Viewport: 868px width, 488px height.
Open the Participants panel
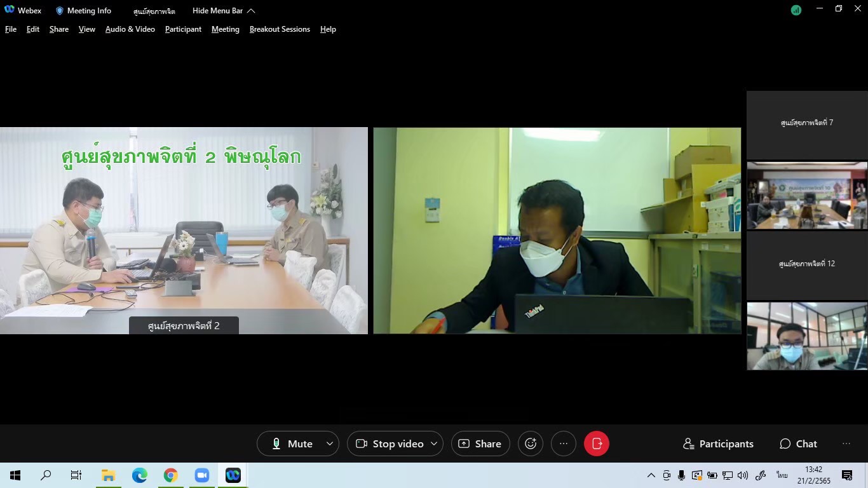(718, 444)
